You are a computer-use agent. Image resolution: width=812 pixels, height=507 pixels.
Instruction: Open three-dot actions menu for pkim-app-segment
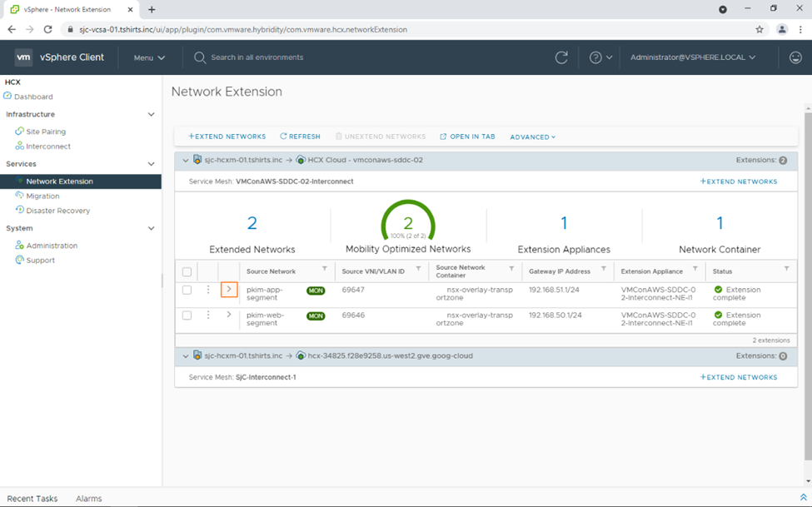point(208,290)
